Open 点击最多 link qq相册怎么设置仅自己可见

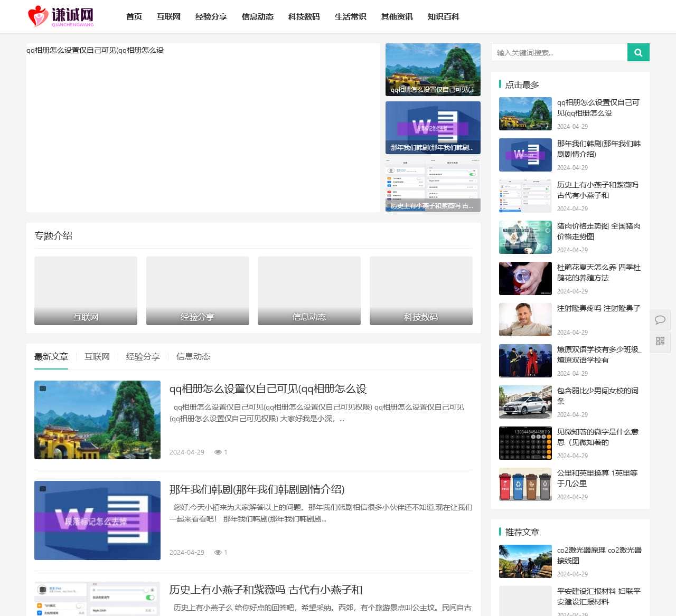tap(598, 108)
